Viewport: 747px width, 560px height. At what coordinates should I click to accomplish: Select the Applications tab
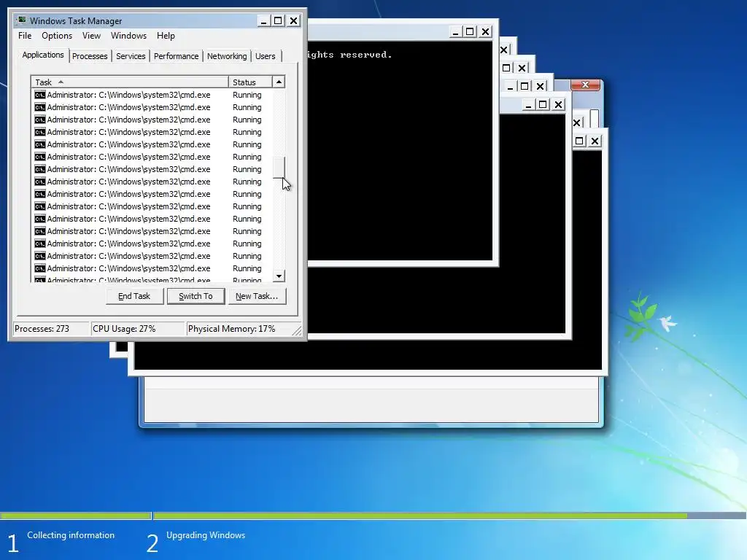click(43, 55)
